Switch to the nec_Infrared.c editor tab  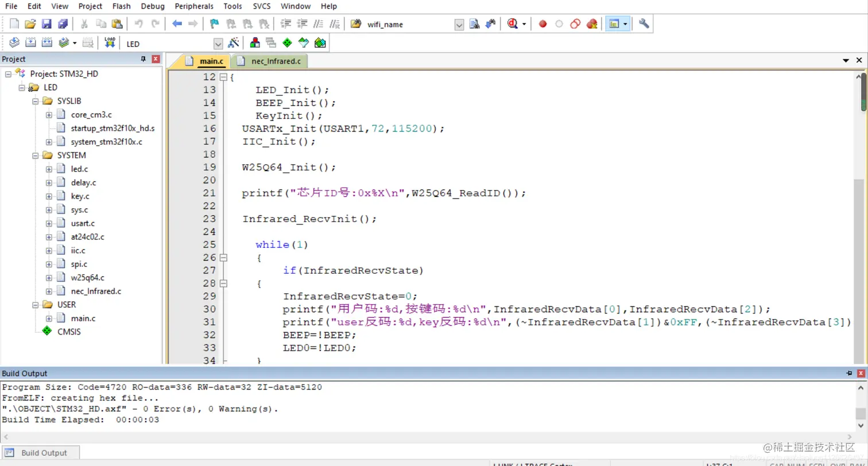(270, 61)
